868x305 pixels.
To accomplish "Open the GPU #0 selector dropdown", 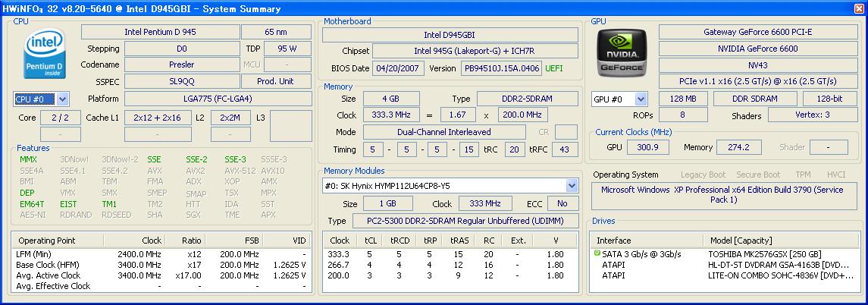I will click(641, 99).
